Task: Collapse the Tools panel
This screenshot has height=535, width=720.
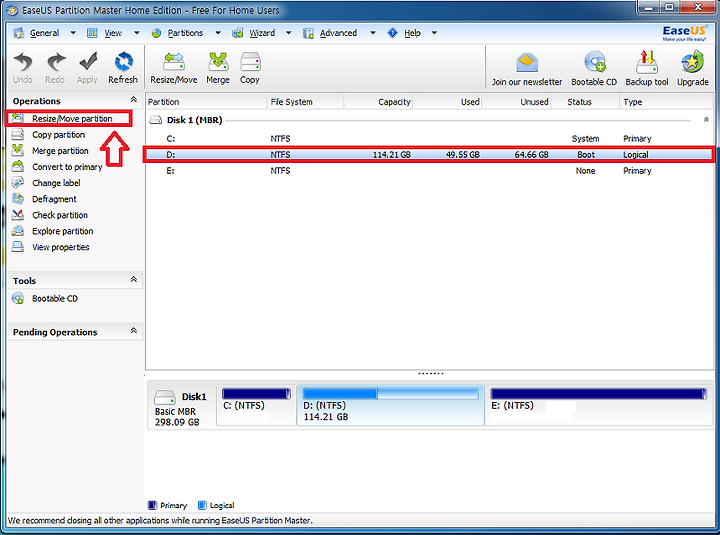Action: click(x=134, y=279)
